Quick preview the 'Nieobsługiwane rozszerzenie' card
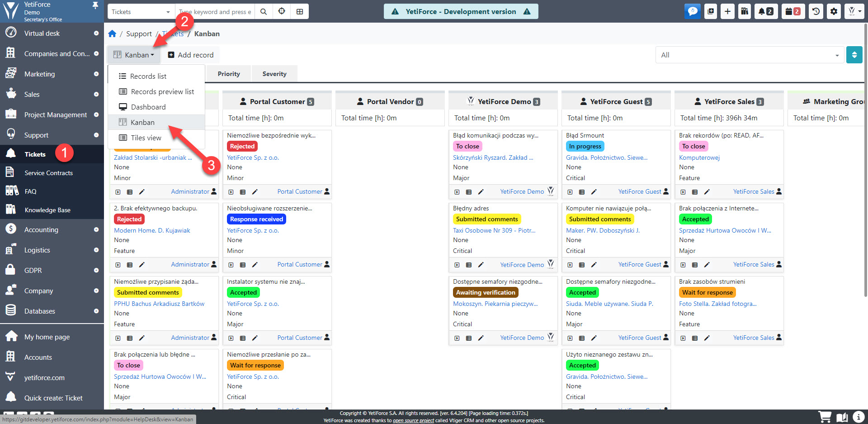This screenshot has width=868, height=424. coord(231,265)
